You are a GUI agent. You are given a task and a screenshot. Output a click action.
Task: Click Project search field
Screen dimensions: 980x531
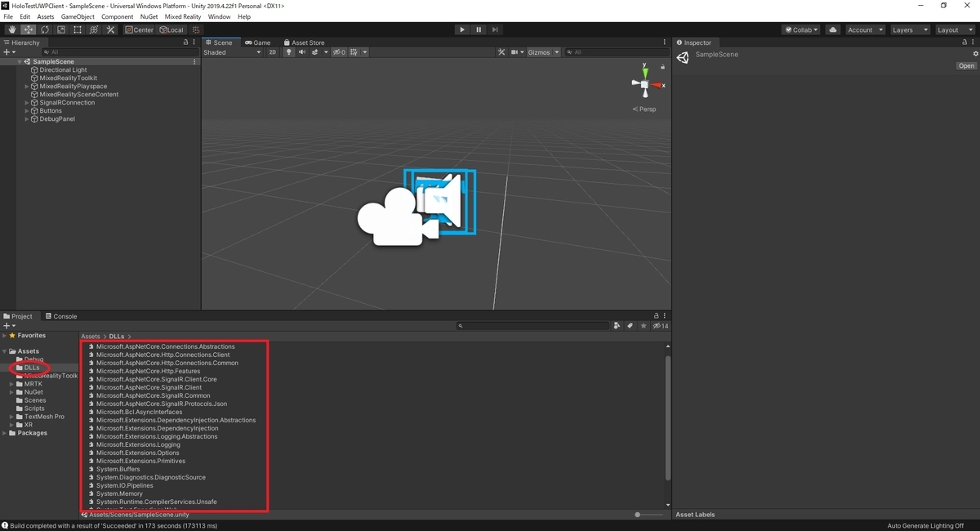[532, 326]
